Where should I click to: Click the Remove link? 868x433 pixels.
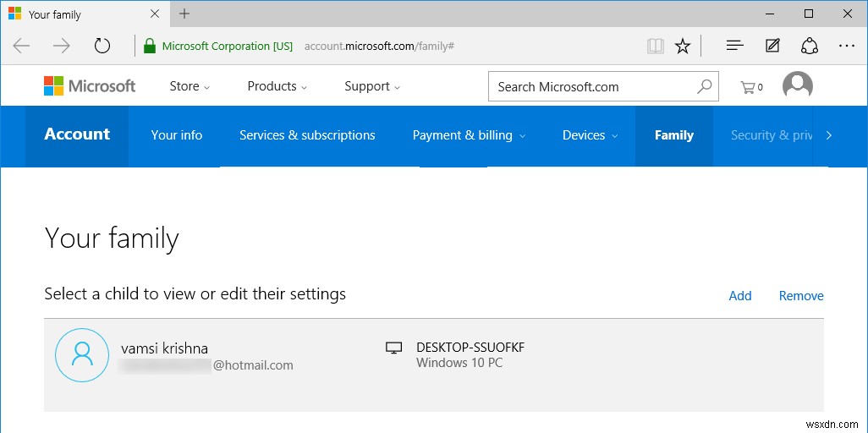(x=801, y=295)
